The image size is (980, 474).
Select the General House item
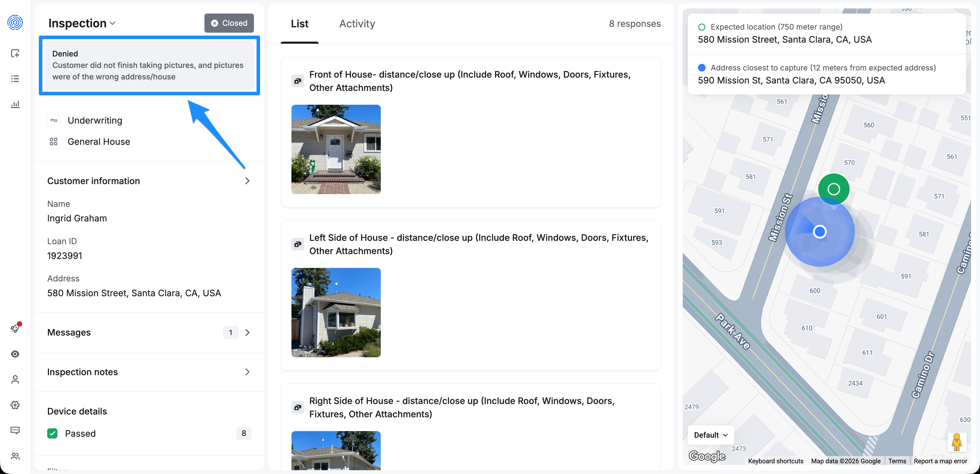pos(99,142)
